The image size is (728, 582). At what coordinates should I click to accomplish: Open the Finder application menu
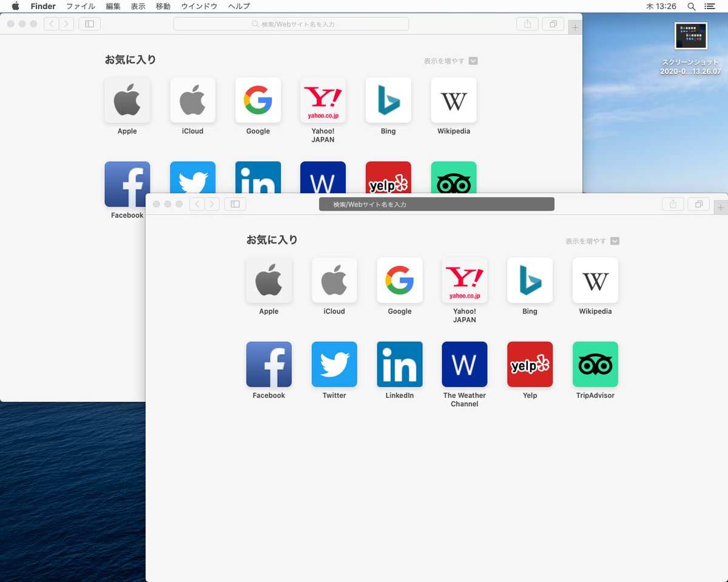pos(43,6)
